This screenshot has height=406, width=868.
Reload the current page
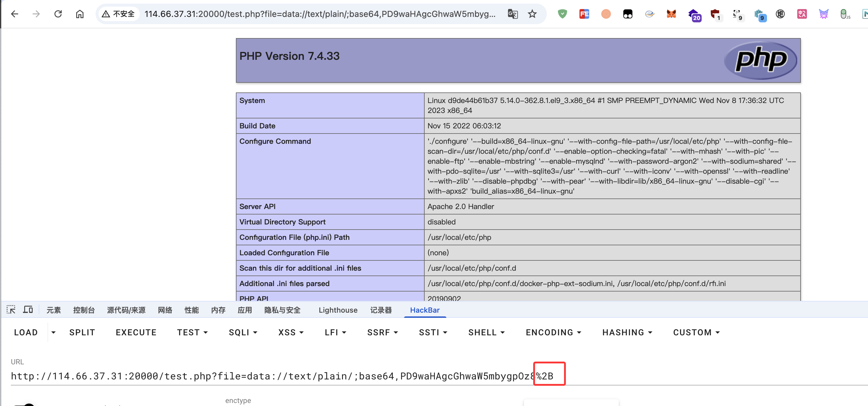(58, 14)
